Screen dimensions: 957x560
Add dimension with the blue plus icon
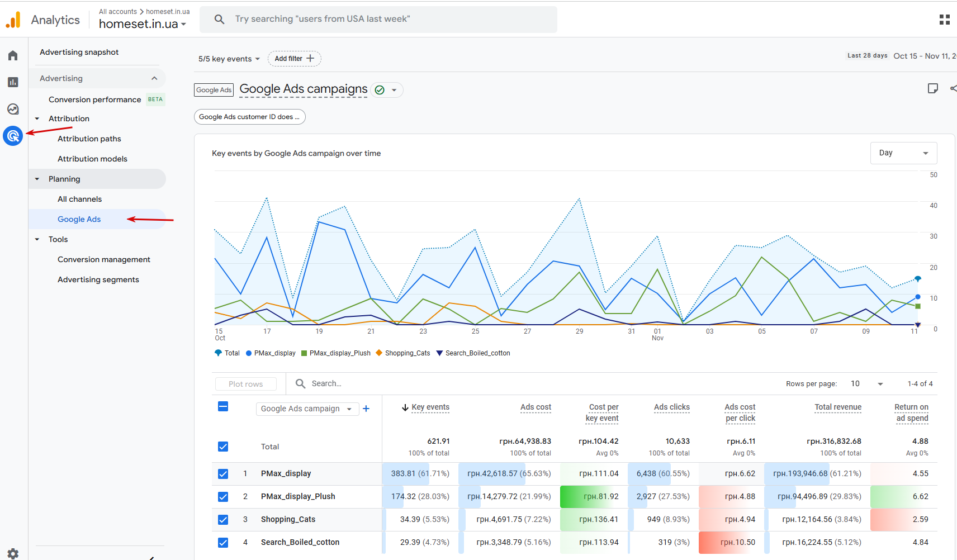click(x=366, y=409)
